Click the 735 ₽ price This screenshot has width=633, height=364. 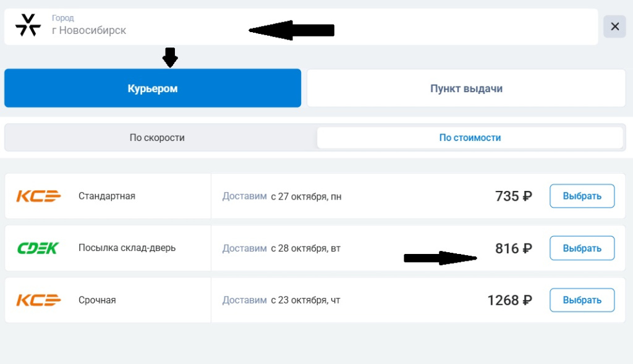tap(513, 197)
